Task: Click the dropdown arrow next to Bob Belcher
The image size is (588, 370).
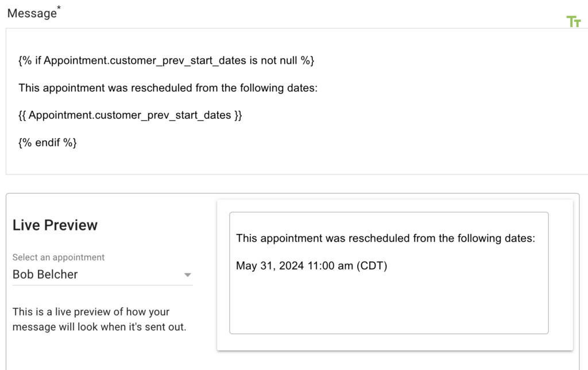Action: [187, 275]
